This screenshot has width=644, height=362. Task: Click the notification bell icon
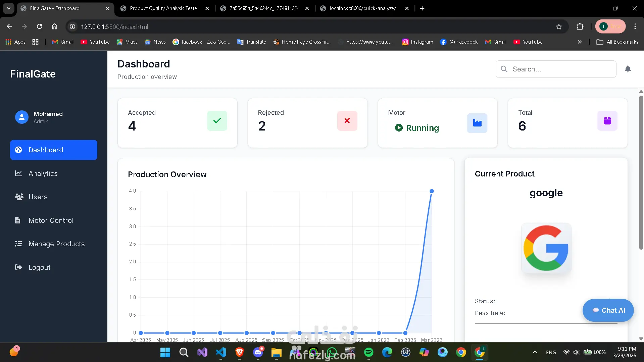628,69
